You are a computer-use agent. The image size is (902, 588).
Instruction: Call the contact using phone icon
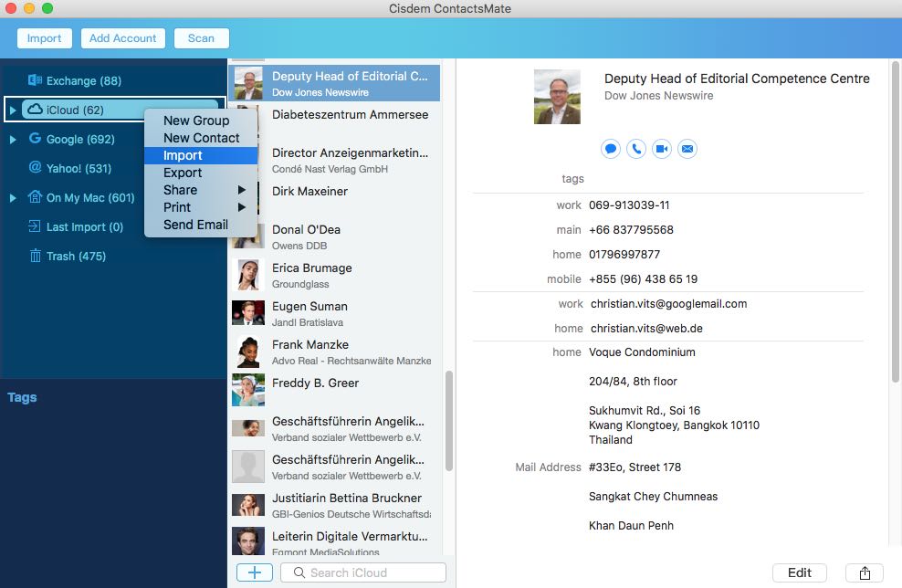coord(636,149)
